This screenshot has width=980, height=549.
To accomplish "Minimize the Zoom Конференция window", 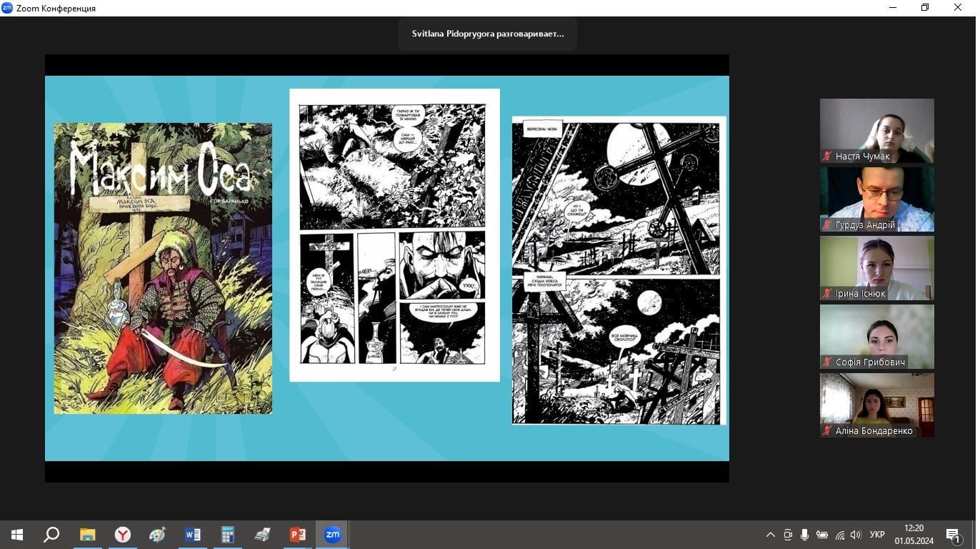I will click(893, 8).
